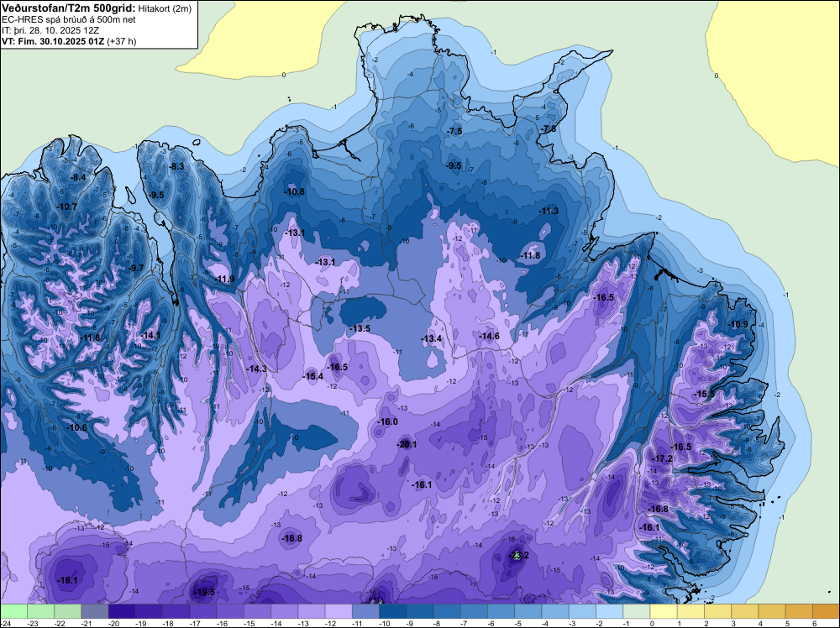Click the -9.7 temperature label

136,268
